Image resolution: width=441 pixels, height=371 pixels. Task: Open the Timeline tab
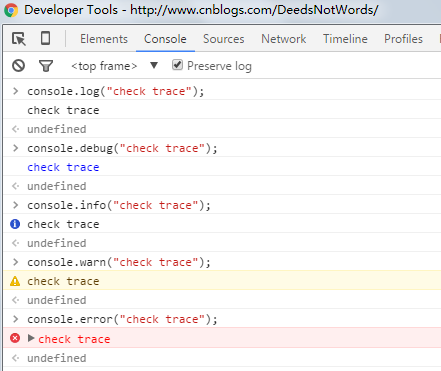coord(345,39)
